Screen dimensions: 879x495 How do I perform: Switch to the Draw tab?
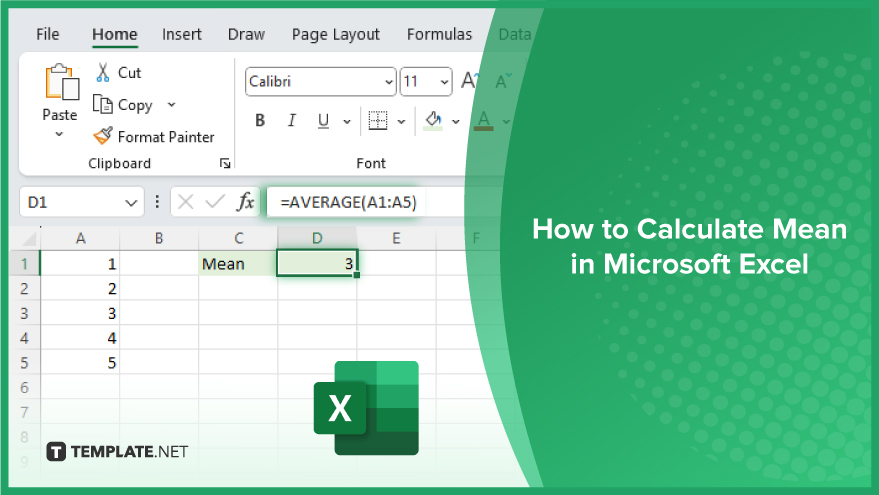click(x=246, y=34)
